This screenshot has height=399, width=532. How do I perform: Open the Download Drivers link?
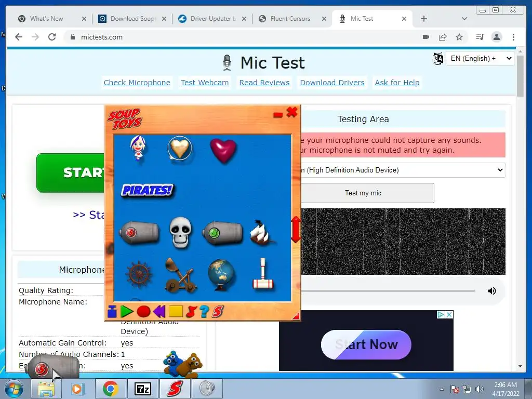click(x=332, y=83)
